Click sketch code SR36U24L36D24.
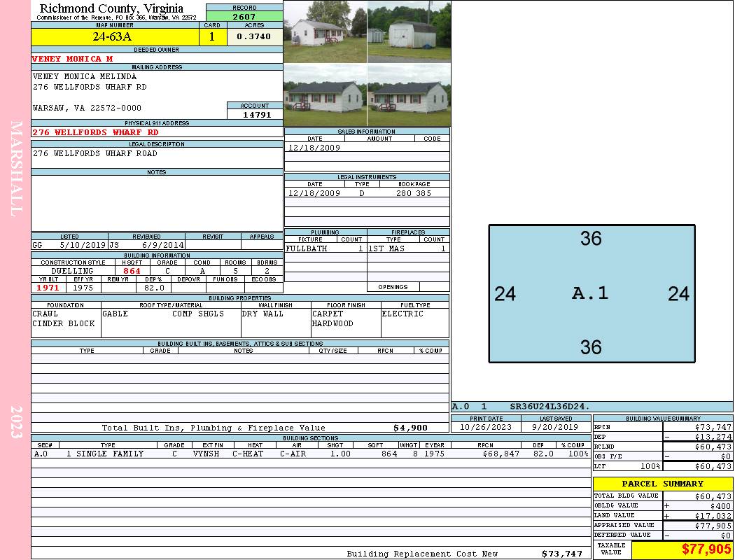 click(x=549, y=406)
